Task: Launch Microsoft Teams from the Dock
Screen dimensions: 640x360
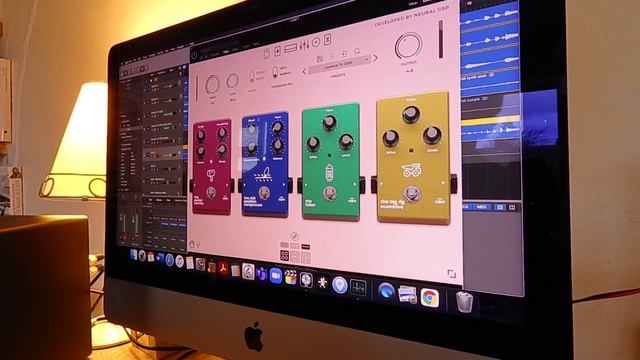Action: (x=262, y=273)
